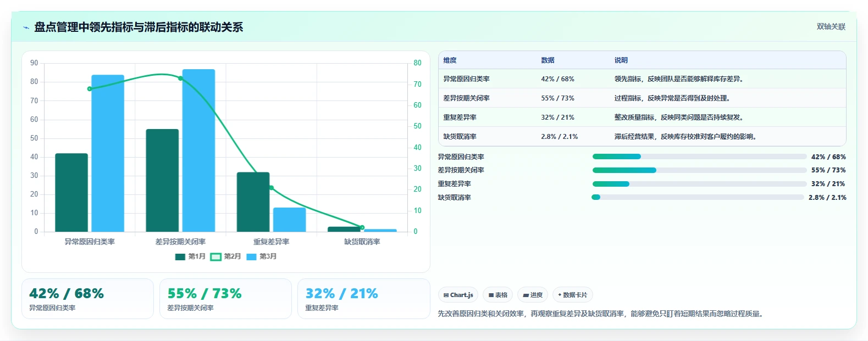868x341 pixels.
Task: Toggle the 第3月 legend item
Action: (262, 256)
